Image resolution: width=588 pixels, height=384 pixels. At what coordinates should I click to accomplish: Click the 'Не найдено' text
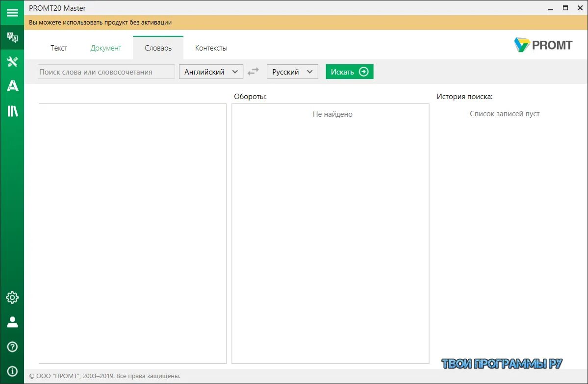point(332,114)
